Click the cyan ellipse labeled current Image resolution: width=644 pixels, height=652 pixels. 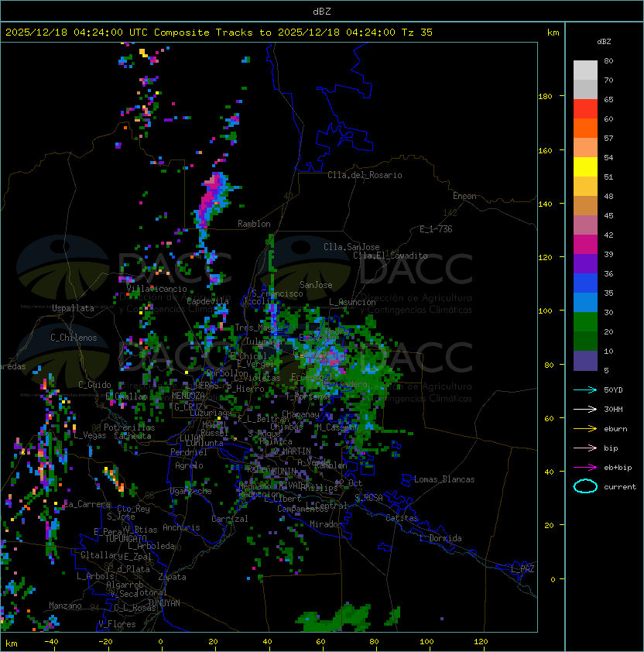[585, 486]
